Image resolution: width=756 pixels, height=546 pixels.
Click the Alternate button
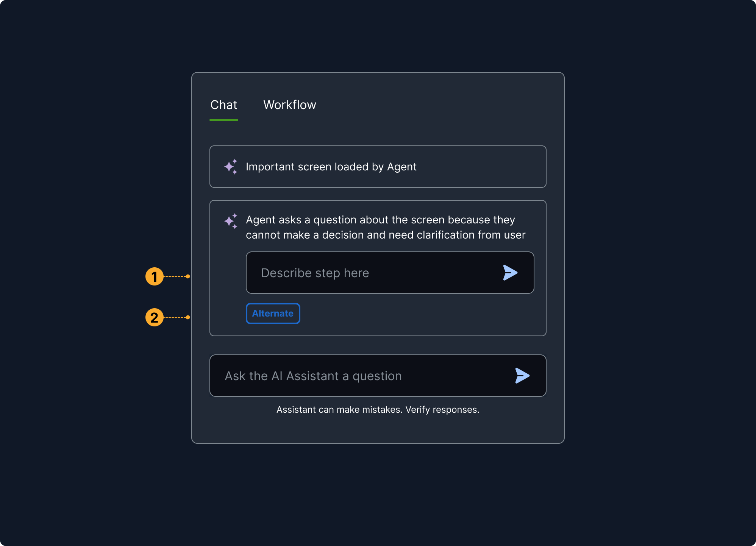pos(273,314)
